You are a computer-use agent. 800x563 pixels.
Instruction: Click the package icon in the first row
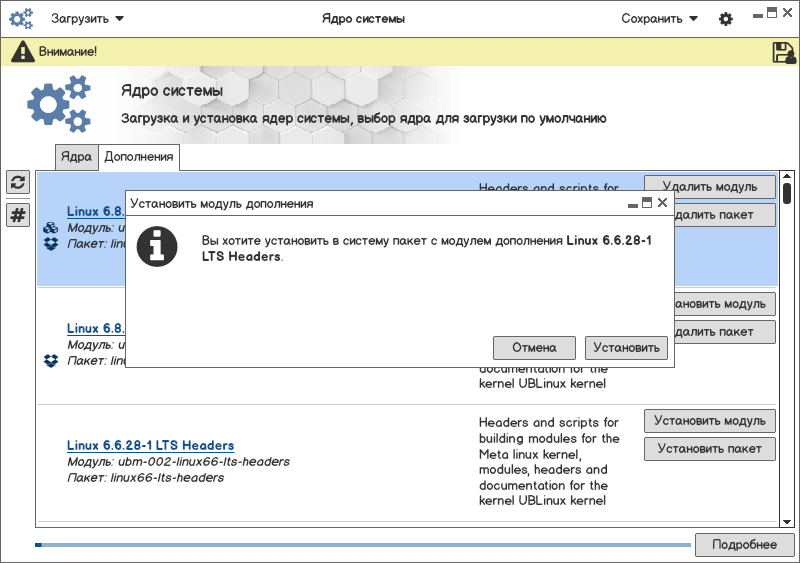(51, 244)
